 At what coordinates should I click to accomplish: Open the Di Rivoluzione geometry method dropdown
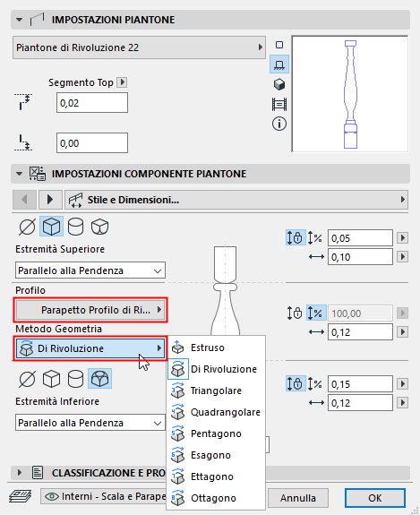(x=90, y=348)
